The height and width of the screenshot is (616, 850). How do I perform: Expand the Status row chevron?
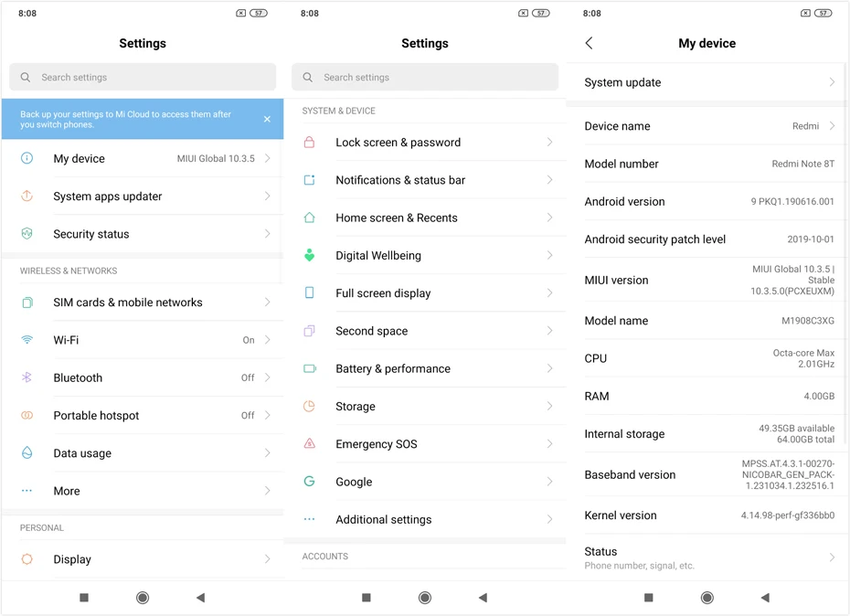point(832,558)
